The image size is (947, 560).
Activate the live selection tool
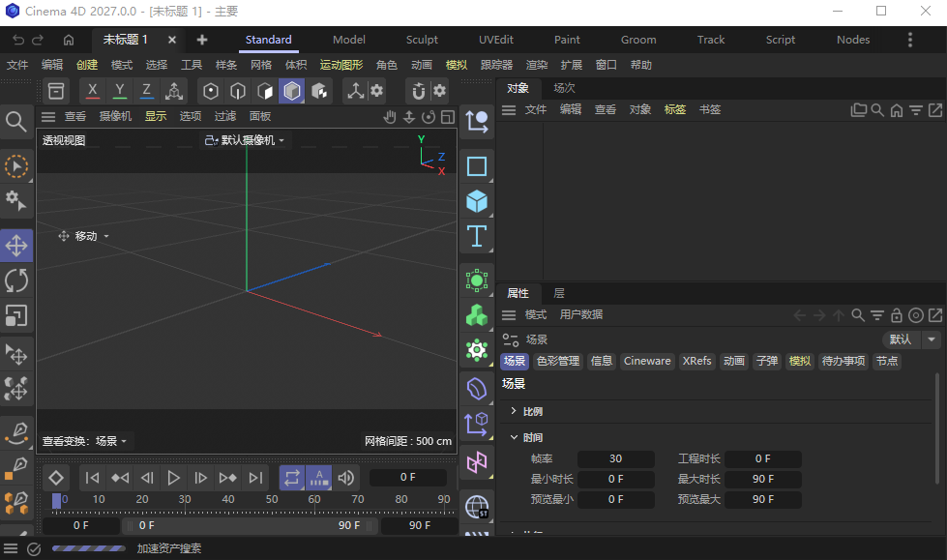point(16,166)
